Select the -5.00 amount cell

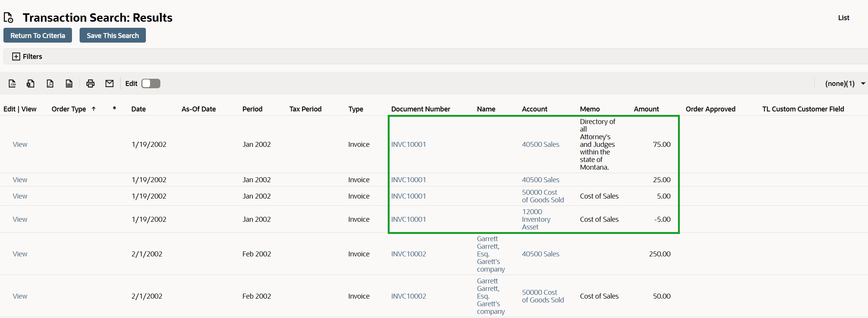pos(662,219)
